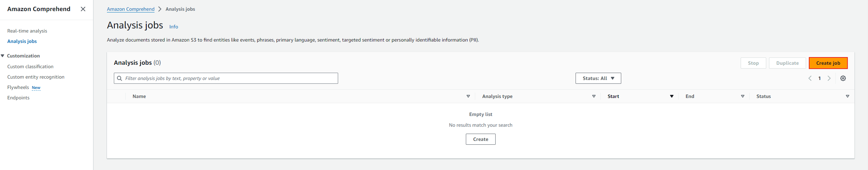Image resolution: width=868 pixels, height=170 pixels.
Task: Open Endpoints in sidebar
Action: [x=18, y=98]
